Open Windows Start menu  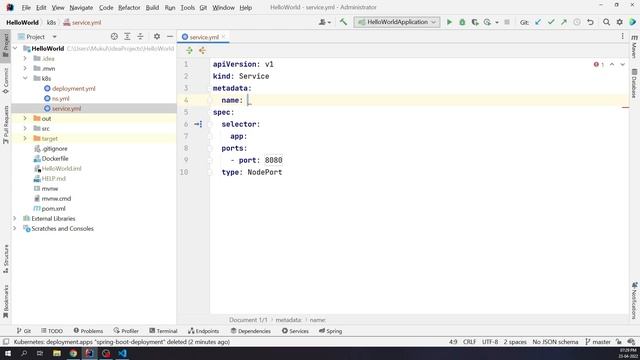(x=8, y=353)
